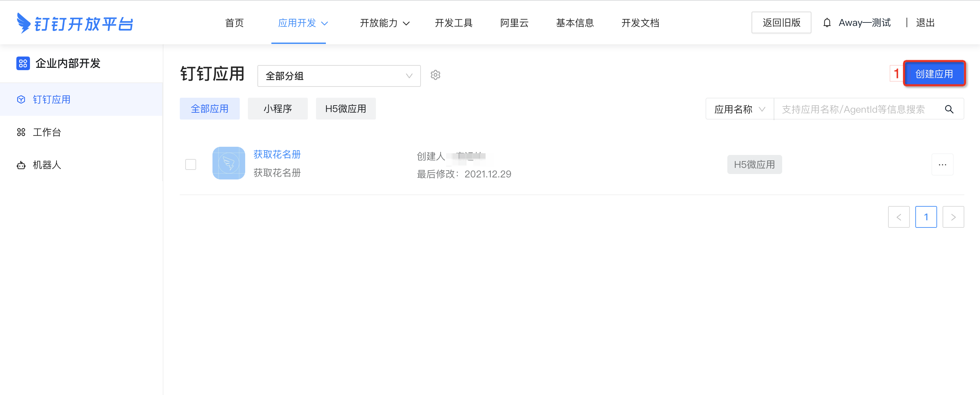Click the 创建应用 button
The image size is (980, 395).
click(x=934, y=74)
